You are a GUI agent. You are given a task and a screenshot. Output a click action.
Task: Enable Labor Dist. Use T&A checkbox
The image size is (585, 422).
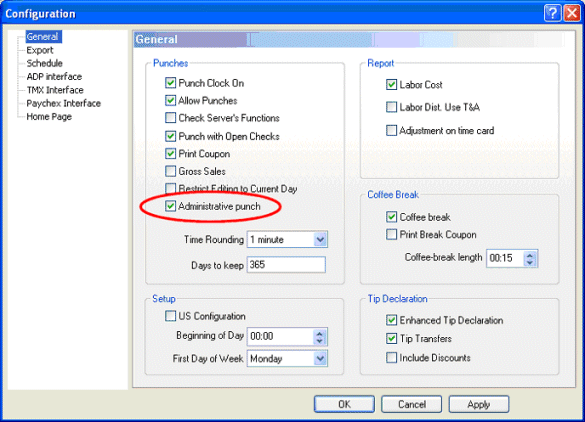[391, 107]
